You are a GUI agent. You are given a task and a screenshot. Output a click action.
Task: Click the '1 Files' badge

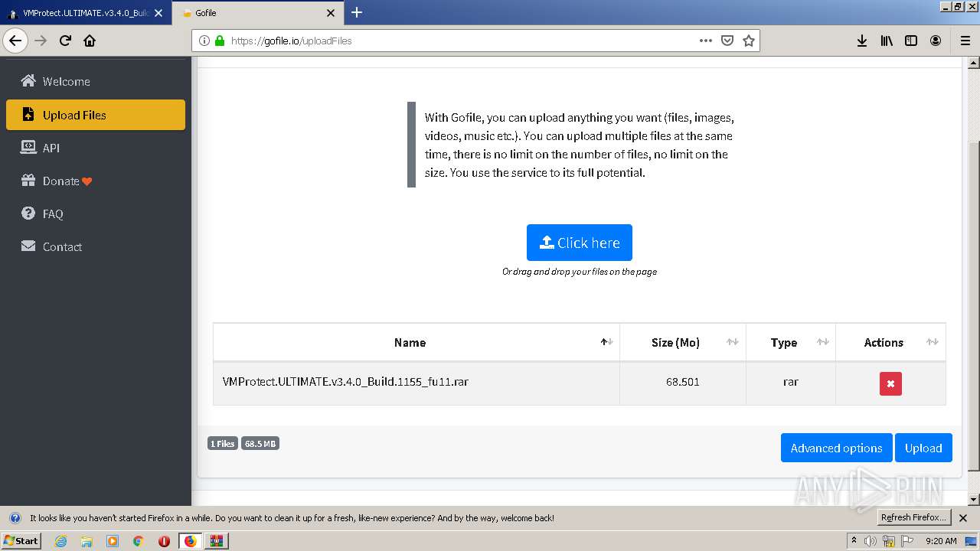[223, 443]
